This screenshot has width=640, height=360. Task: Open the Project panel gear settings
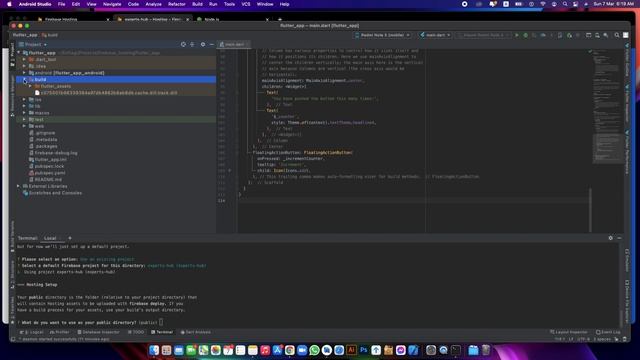[x=203, y=44]
